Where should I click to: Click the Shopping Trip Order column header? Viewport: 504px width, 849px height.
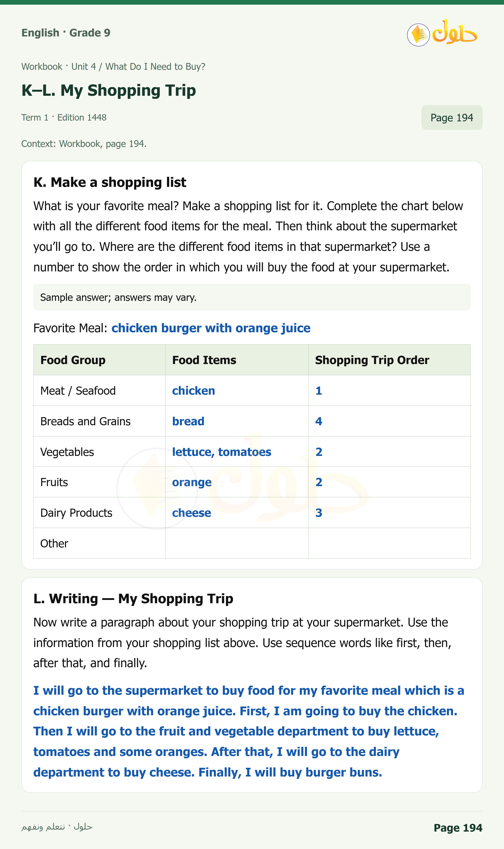[389, 360]
